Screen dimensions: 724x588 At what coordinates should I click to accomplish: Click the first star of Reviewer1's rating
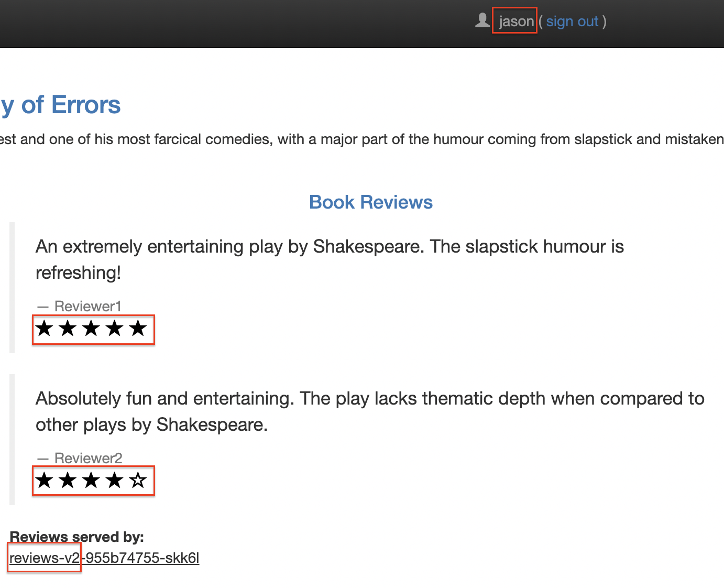point(45,329)
